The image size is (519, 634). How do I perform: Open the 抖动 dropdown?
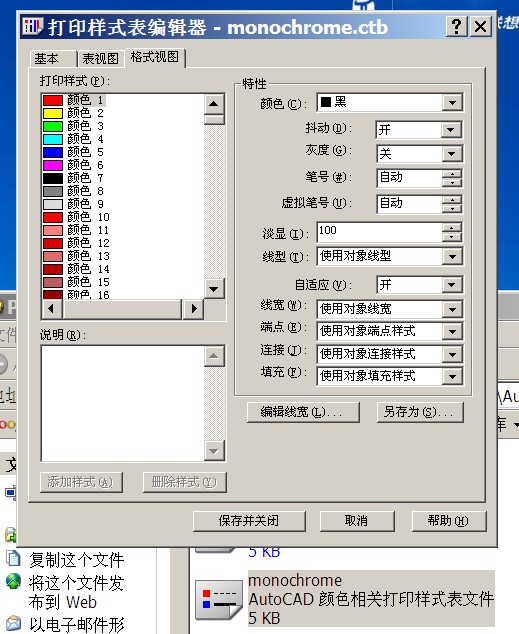[451, 130]
